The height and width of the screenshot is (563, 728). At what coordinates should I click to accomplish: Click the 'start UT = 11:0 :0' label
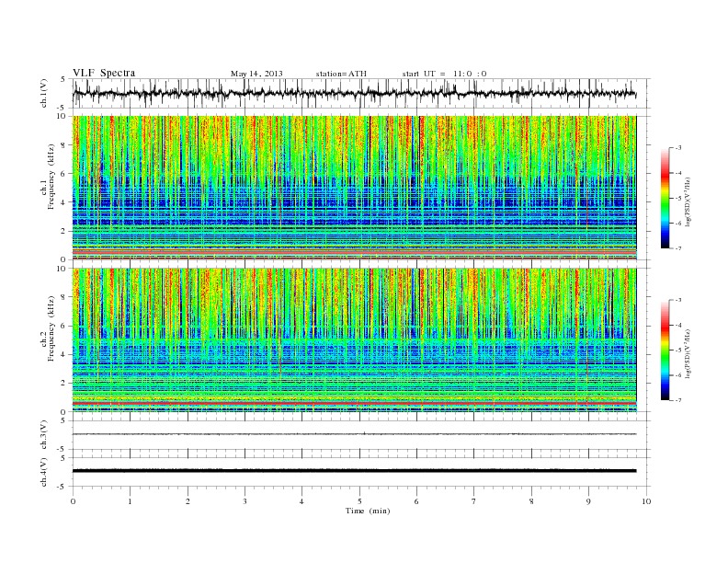pyautogui.click(x=444, y=74)
